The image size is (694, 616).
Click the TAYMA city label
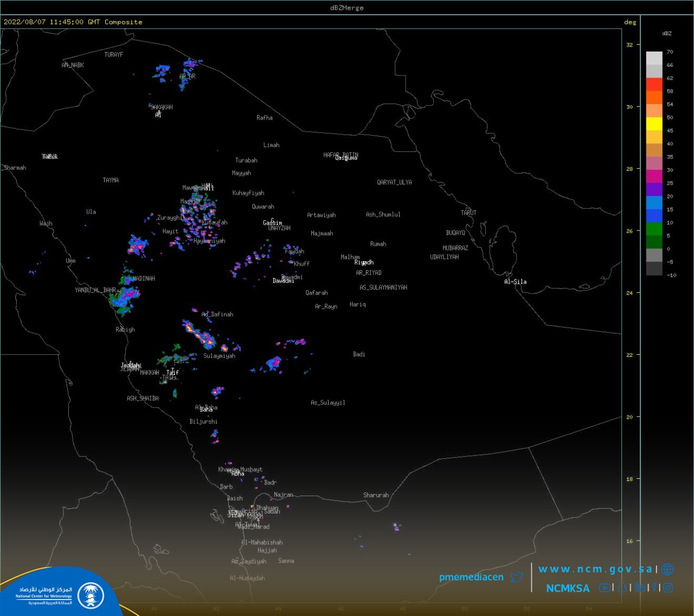pos(111,180)
